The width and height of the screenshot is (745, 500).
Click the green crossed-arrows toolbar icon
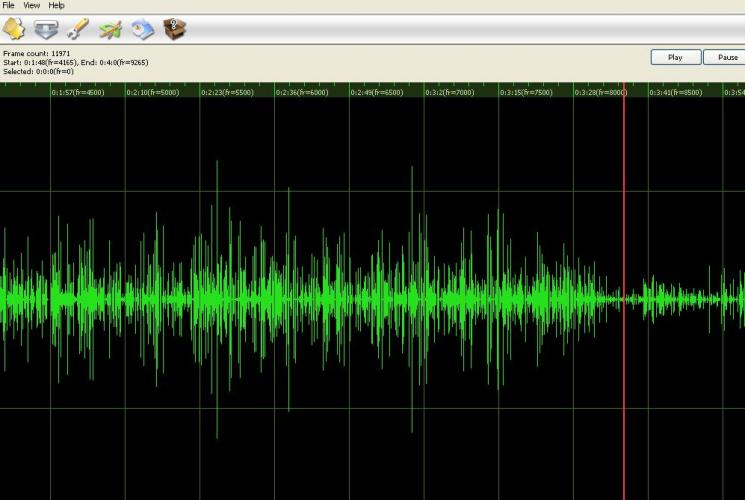(111, 30)
